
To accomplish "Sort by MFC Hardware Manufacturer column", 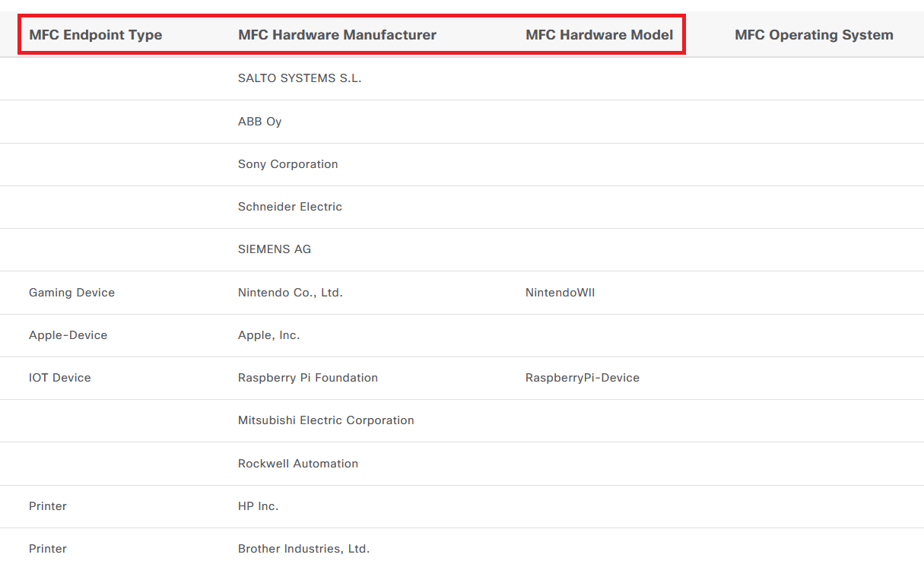I will [x=338, y=34].
